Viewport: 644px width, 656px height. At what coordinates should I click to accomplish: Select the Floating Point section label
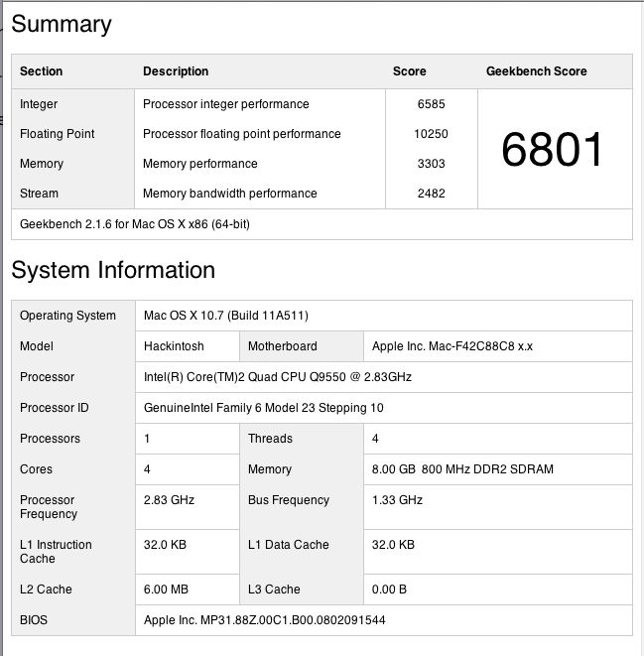coord(57,134)
